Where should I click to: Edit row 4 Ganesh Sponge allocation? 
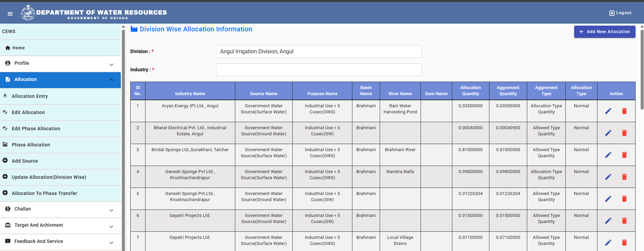pyautogui.click(x=608, y=177)
